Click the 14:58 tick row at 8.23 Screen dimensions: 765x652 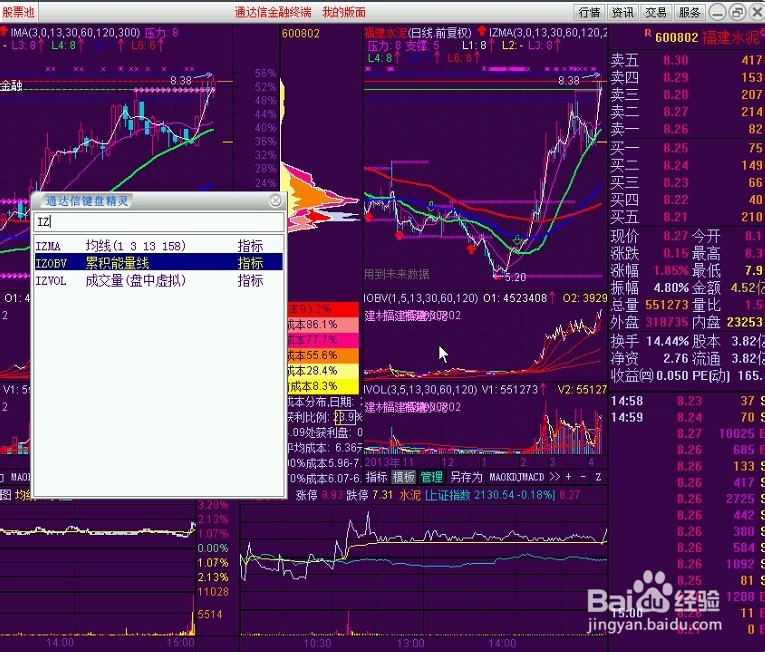686,401
